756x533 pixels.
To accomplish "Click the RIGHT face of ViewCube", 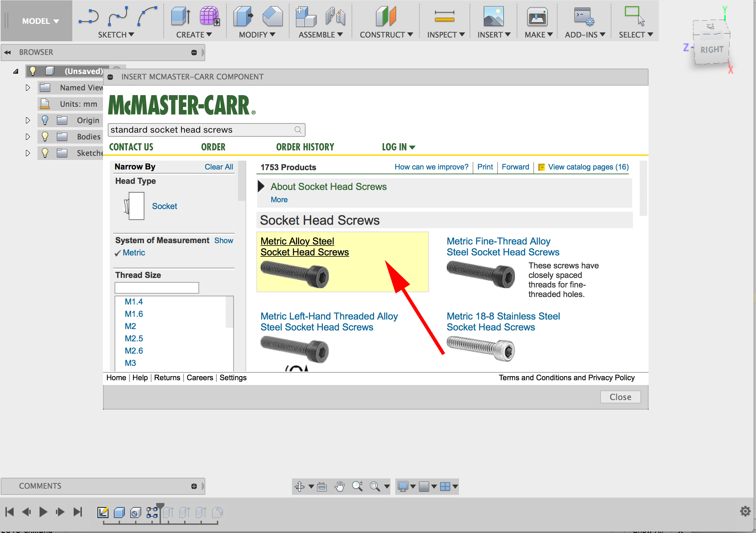I will [712, 50].
